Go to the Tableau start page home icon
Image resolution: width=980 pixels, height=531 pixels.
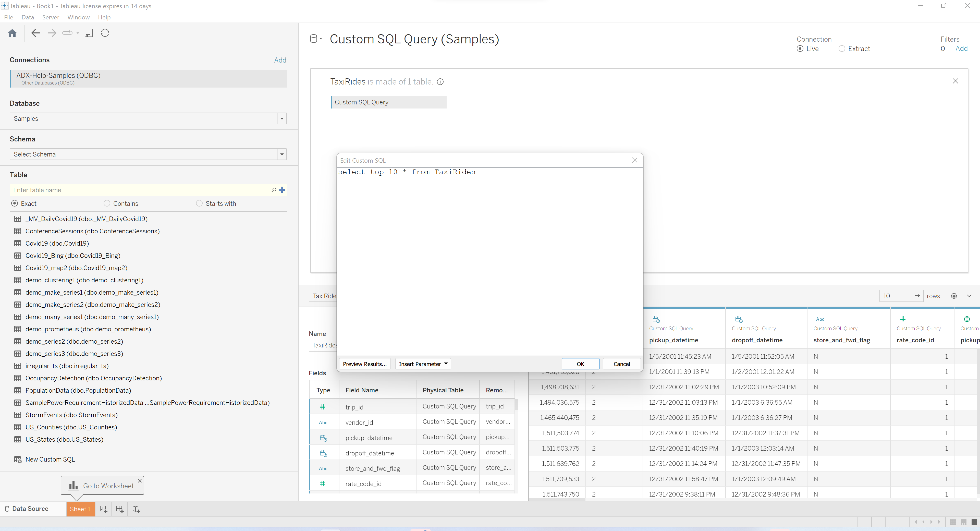12,33
